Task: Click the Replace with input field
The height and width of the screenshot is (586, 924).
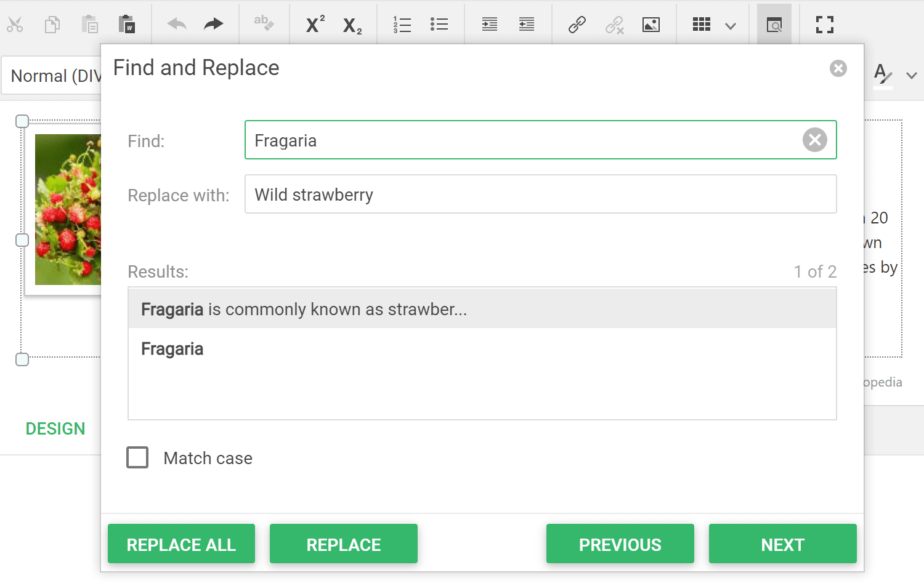Action: click(540, 195)
